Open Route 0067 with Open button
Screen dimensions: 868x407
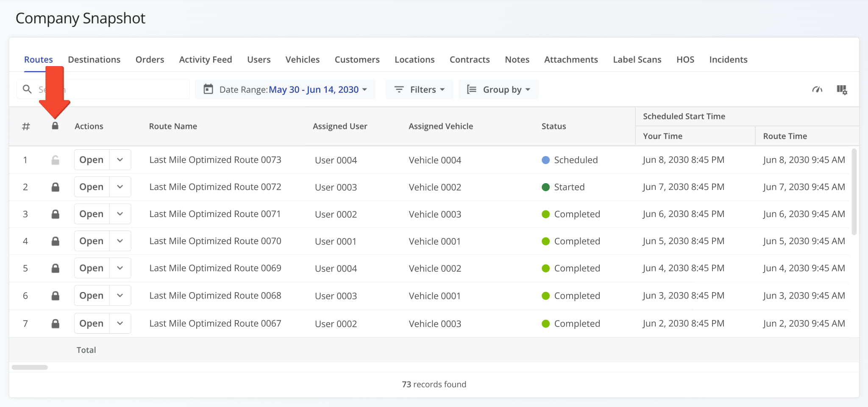tap(92, 323)
